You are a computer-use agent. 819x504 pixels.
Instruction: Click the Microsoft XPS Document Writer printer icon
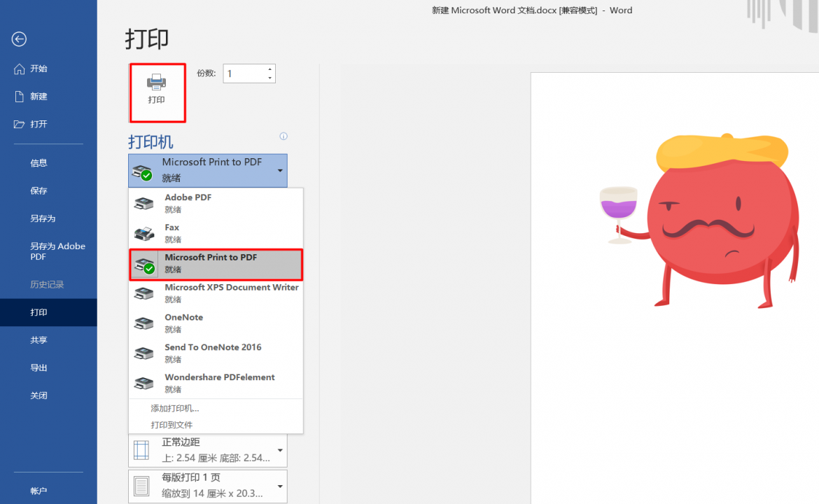click(x=144, y=293)
